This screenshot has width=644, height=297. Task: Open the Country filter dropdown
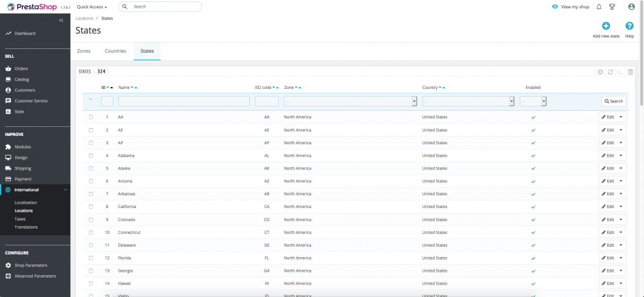(468, 101)
